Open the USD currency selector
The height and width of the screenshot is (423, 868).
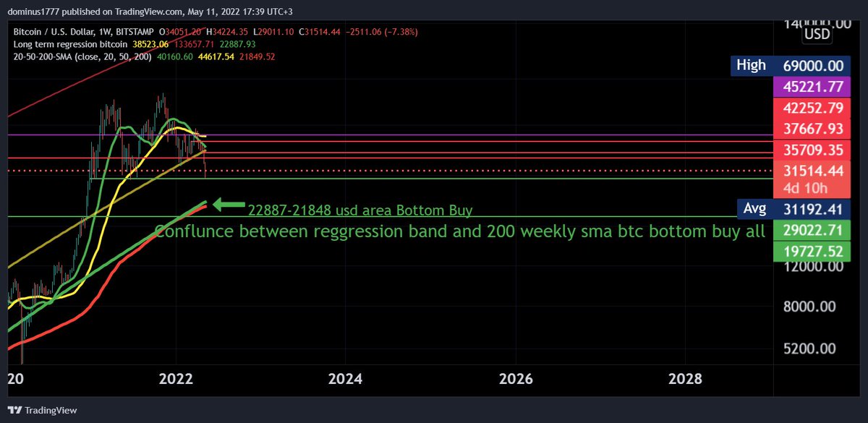pos(818,35)
